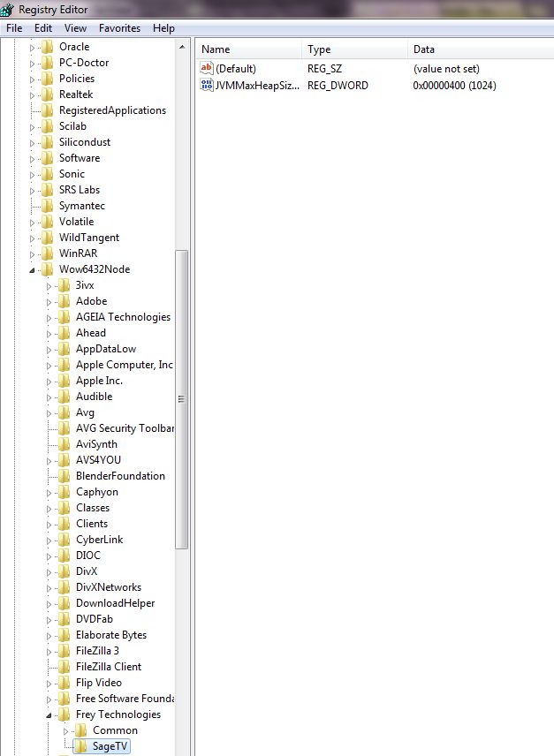Image resolution: width=554 pixels, height=756 pixels.
Task: Select the Volatile key
Action: [x=76, y=222]
